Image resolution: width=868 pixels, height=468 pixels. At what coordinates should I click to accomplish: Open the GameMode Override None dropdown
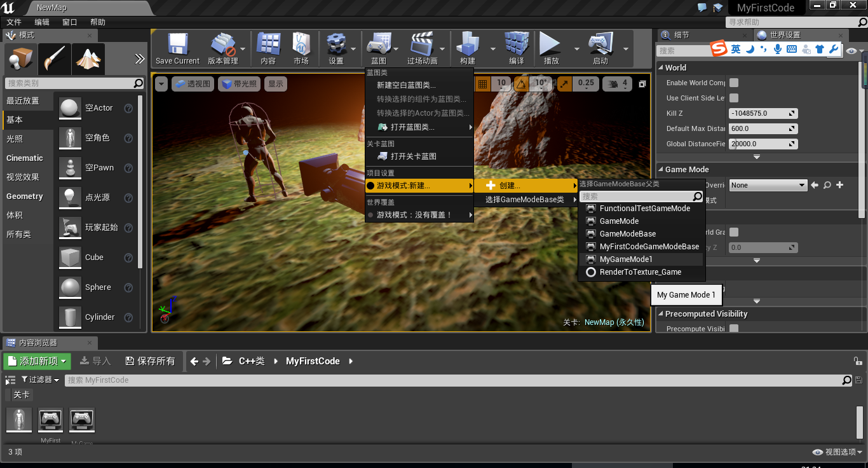pos(768,185)
